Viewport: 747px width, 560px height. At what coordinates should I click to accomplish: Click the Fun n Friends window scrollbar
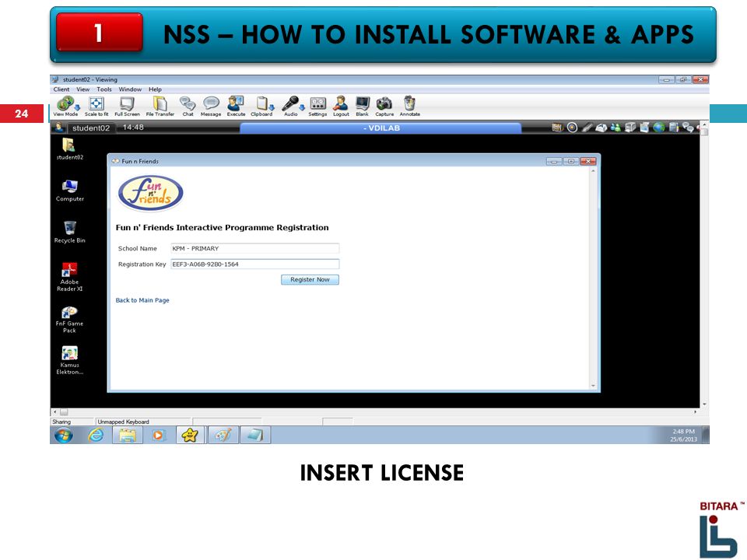[x=593, y=278]
